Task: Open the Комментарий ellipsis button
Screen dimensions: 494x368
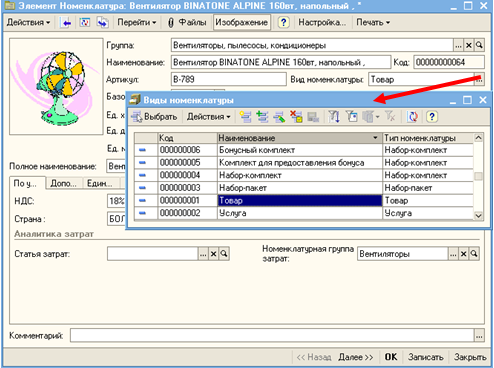Action: 479,336
